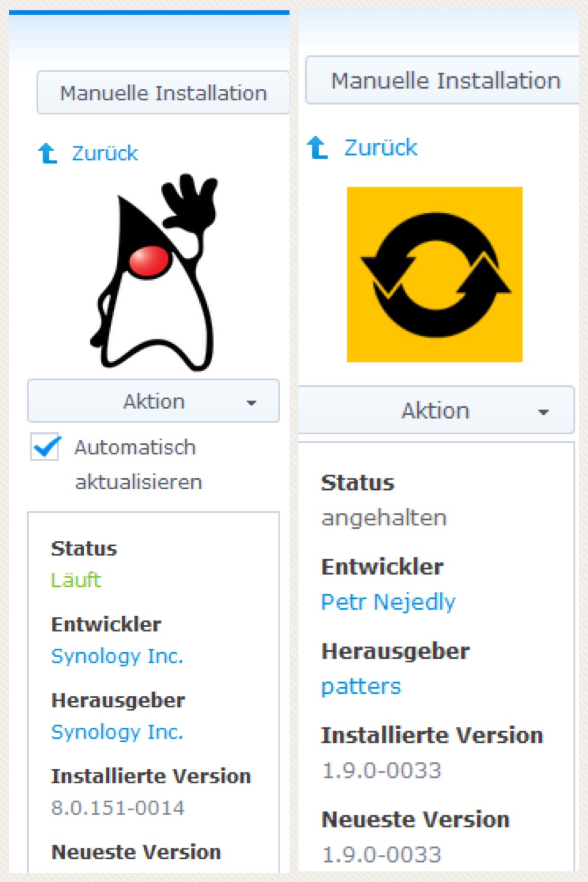Click the back arrow icon in left panel

pos(48,153)
